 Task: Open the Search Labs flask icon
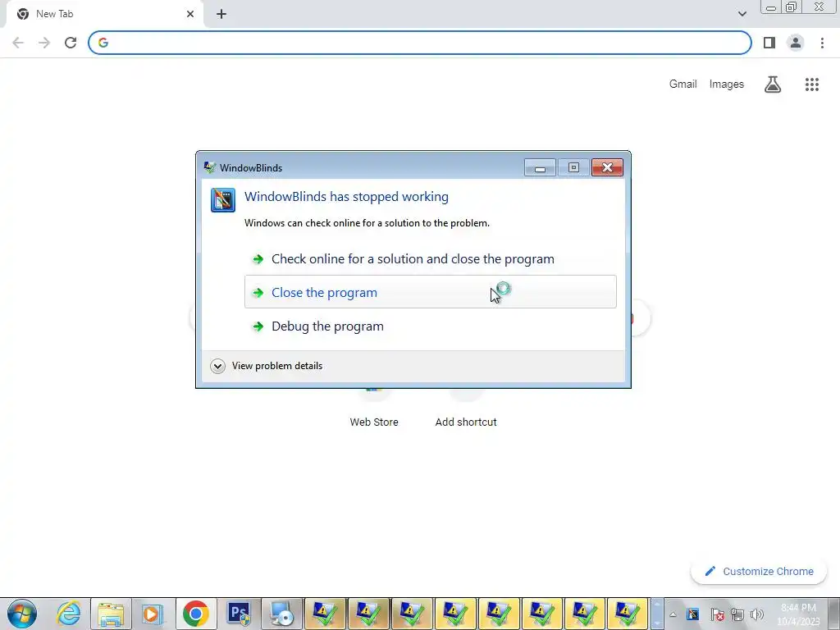click(773, 84)
